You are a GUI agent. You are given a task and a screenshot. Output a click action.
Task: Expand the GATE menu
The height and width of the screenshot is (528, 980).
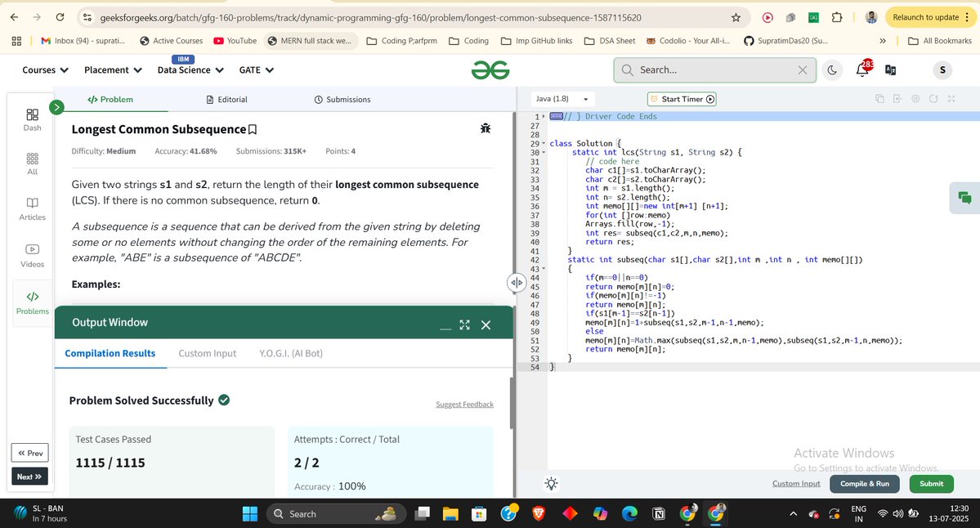pyautogui.click(x=257, y=70)
